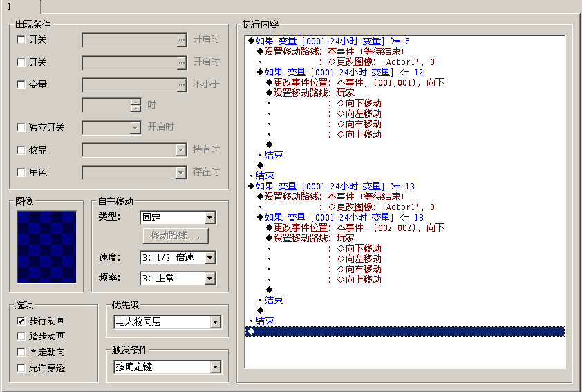Enable the 物品 condition checkbox

(x=21, y=150)
